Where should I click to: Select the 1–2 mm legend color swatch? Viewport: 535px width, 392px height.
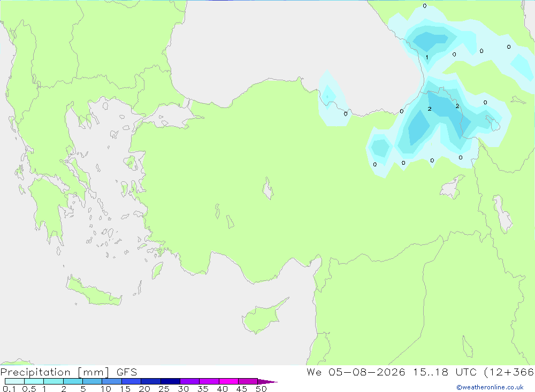(x=53, y=381)
